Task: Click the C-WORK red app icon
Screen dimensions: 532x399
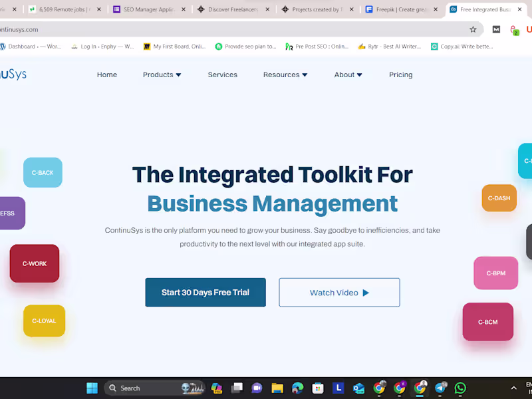Action: point(34,263)
